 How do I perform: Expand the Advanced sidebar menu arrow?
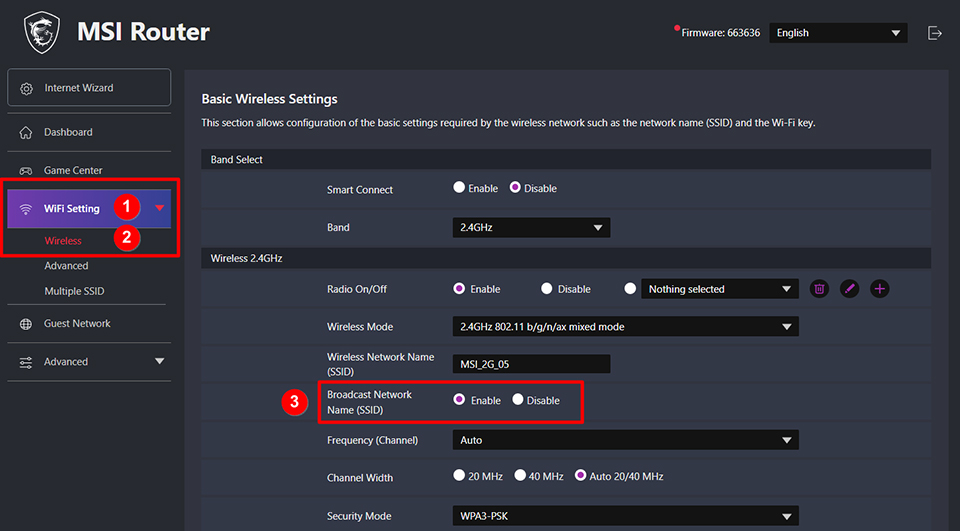(159, 361)
